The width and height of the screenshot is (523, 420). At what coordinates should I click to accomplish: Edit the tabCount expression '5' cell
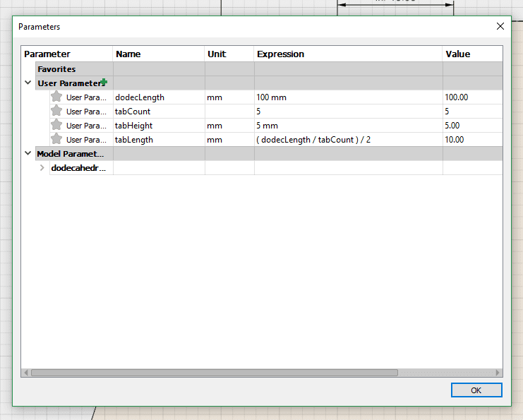coord(348,112)
